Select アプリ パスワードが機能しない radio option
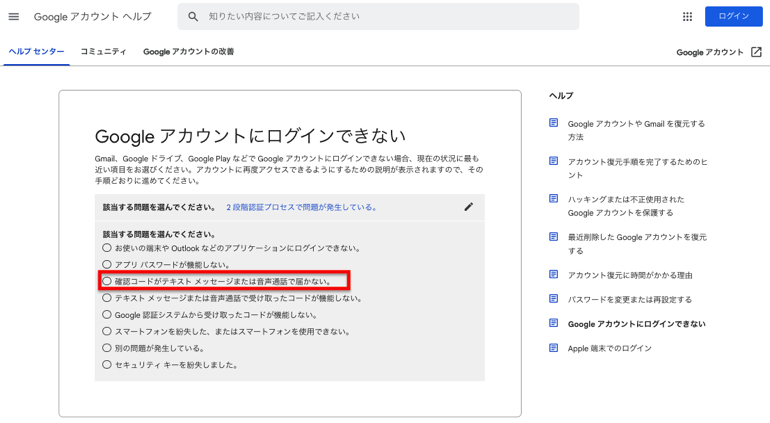The width and height of the screenshot is (770, 423). tap(107, 264)
